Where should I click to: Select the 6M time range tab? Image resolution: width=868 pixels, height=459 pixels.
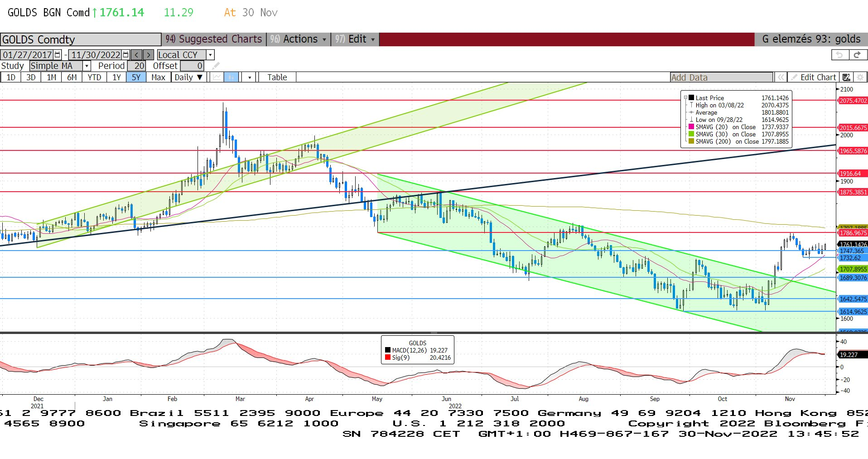point(72,77)
